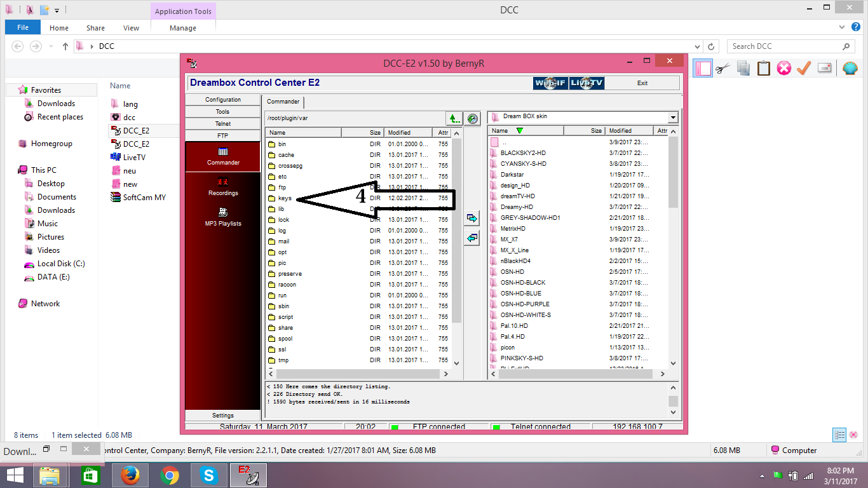Copy file to the left pane arrow

[471, 238]
